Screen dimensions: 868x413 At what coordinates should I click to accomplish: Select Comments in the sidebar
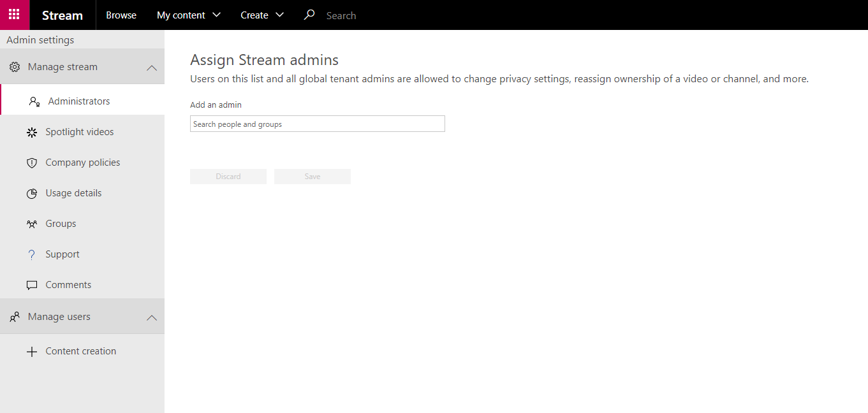point(82,285)
